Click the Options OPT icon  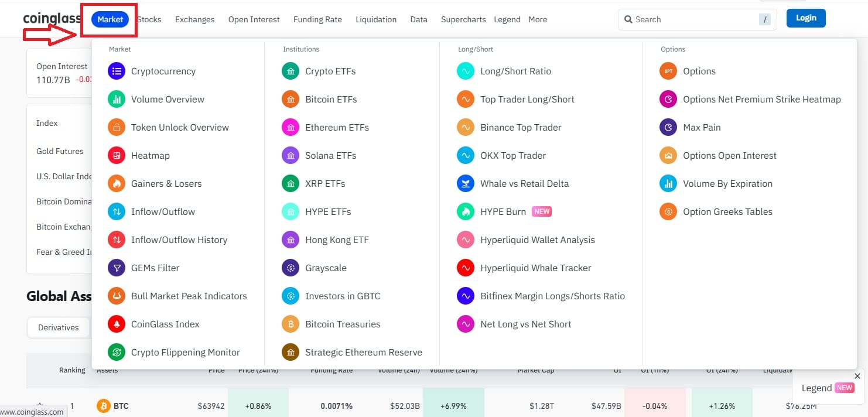click(x=668, y=71)
